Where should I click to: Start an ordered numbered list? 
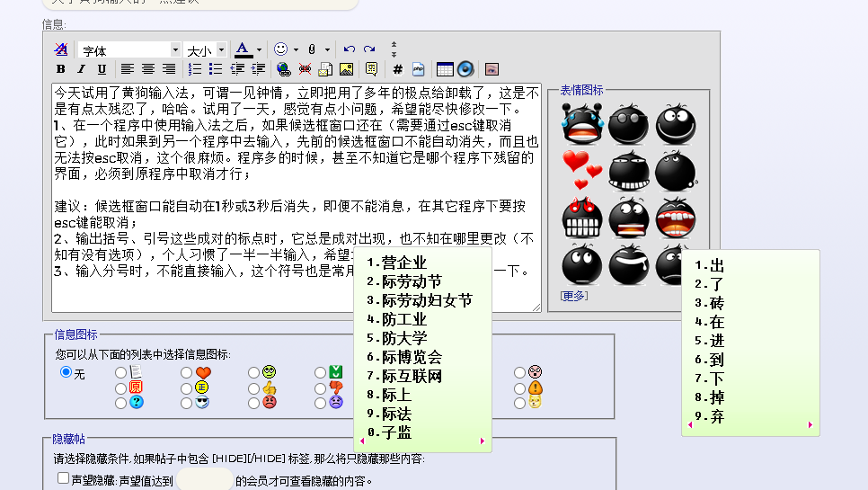(x=195, y=69)
